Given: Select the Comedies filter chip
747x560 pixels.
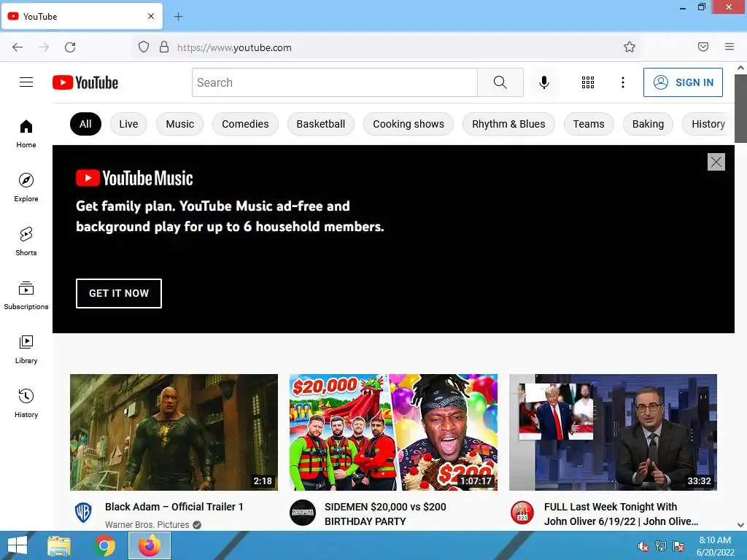Looking at the screenshot, I should [245, 124].
